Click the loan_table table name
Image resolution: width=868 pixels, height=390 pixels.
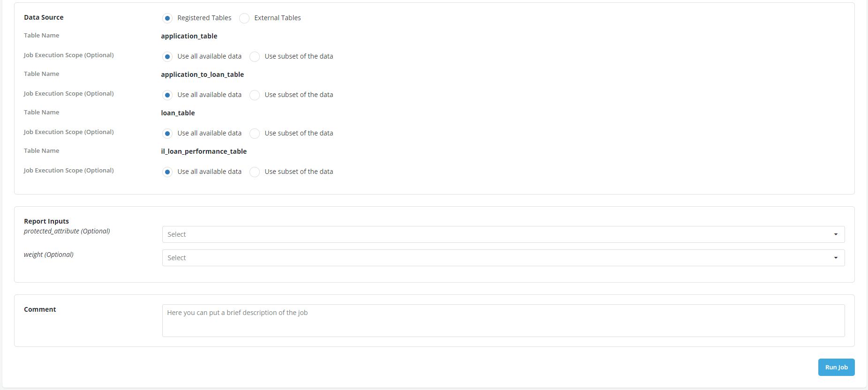click(x=178, y=113)
